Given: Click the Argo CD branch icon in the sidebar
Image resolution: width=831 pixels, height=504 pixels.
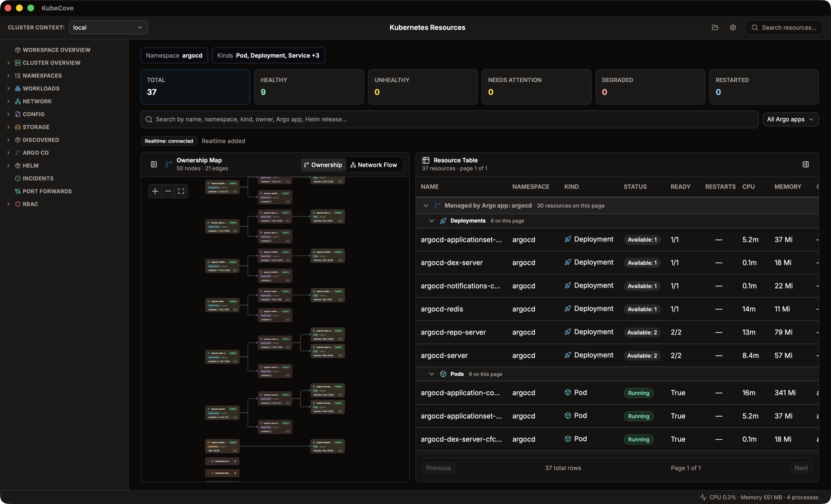Looking at the screenshot, I should coord(18,153).
